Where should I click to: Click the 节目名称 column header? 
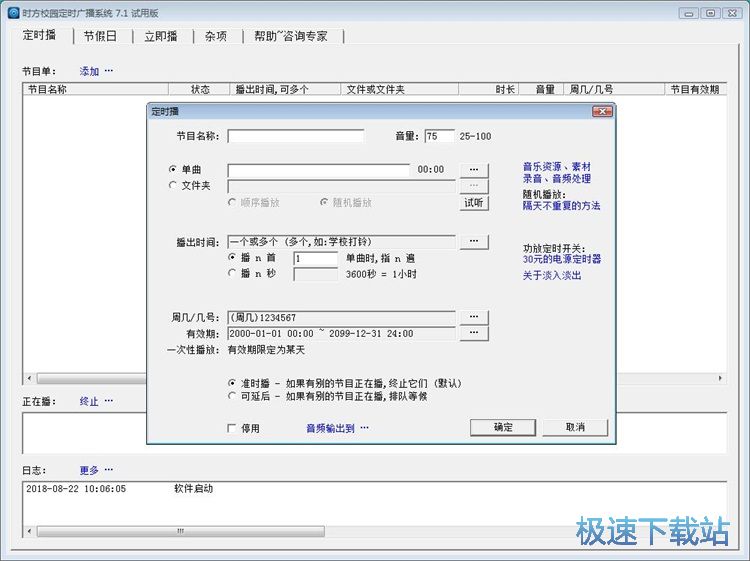[96, 89]
